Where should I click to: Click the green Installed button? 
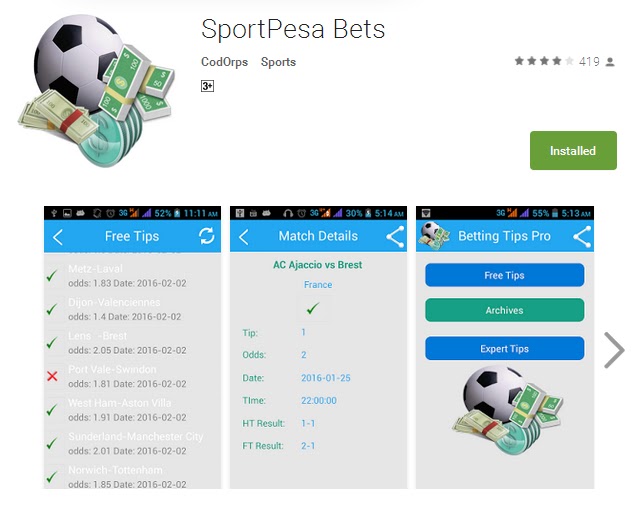[573, 150]
